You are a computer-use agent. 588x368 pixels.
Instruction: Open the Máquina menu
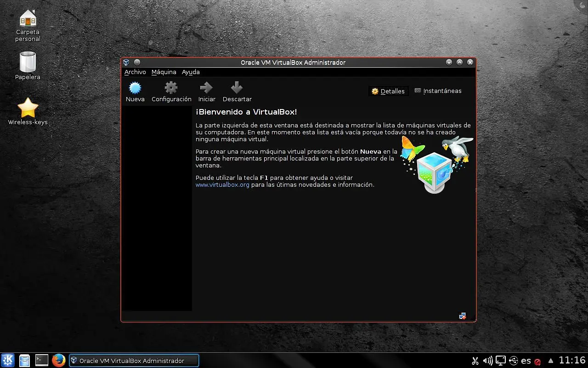[164, 72]
